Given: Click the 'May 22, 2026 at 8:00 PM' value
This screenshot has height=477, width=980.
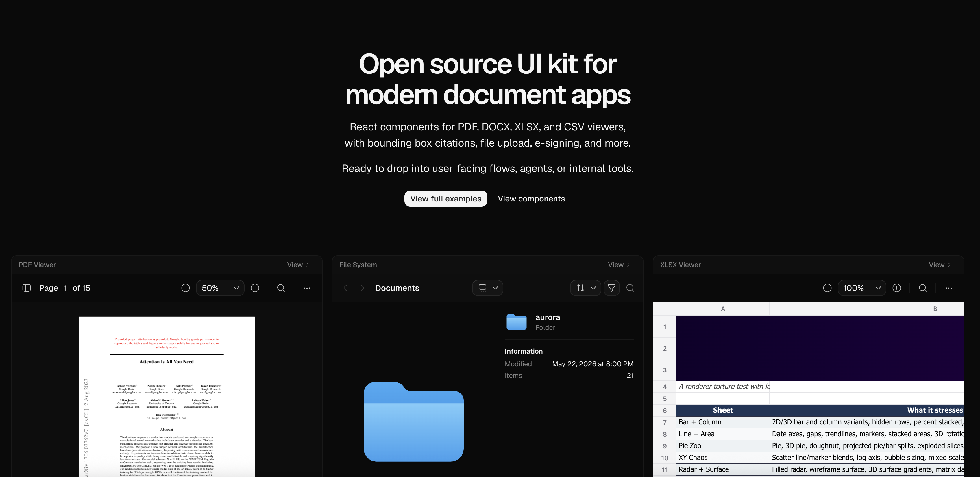Looking at the screenshot, I should coord(593,364).
